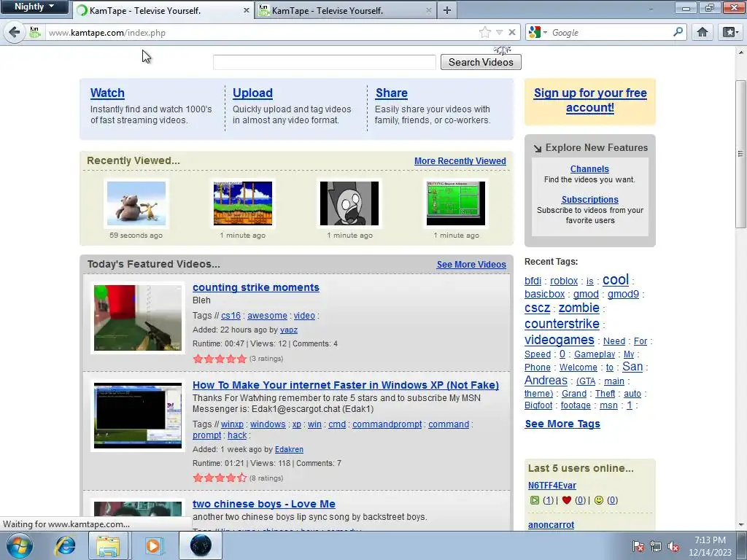
Task: Select the first loading KamTape tab
Action: point(163,10)
